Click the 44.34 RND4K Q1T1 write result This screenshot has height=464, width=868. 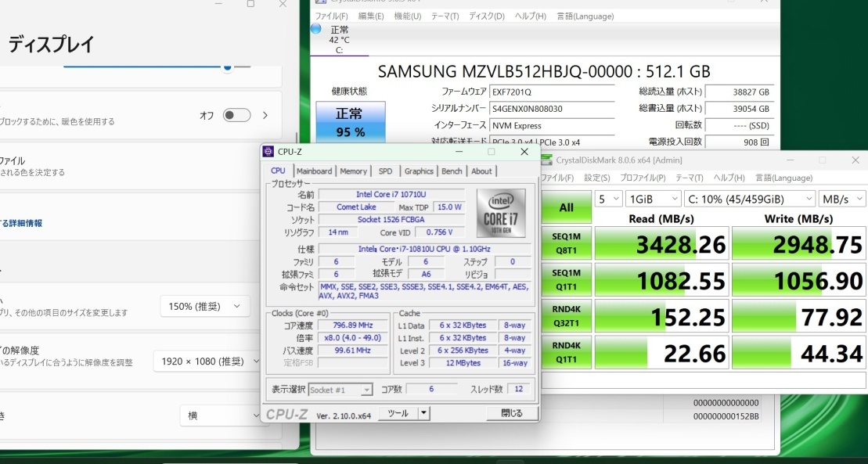click(x=798, y=353)
